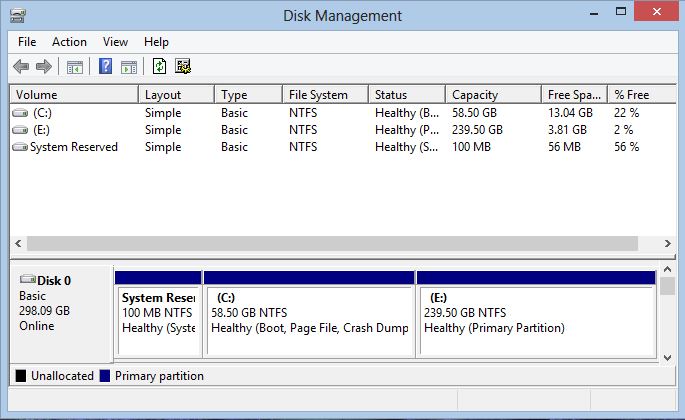
Task: Open the Help question mark icon
Action: (105, 66)
